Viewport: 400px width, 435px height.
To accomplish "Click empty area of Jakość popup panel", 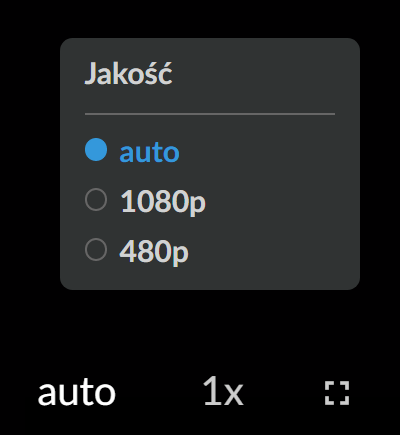I will (283, 200).
